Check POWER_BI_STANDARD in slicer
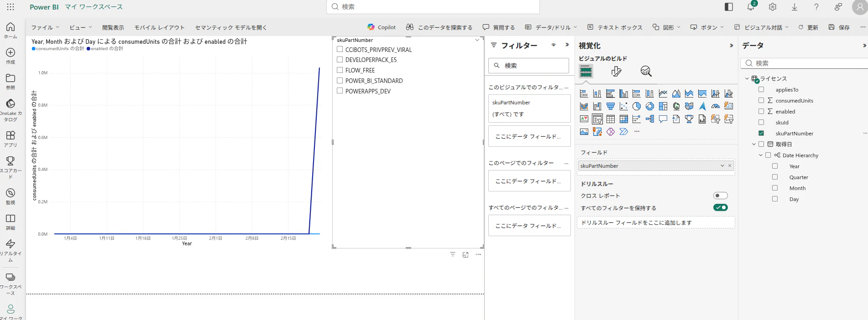The width and height of the screenshot is (868, 320). (340, 81)
